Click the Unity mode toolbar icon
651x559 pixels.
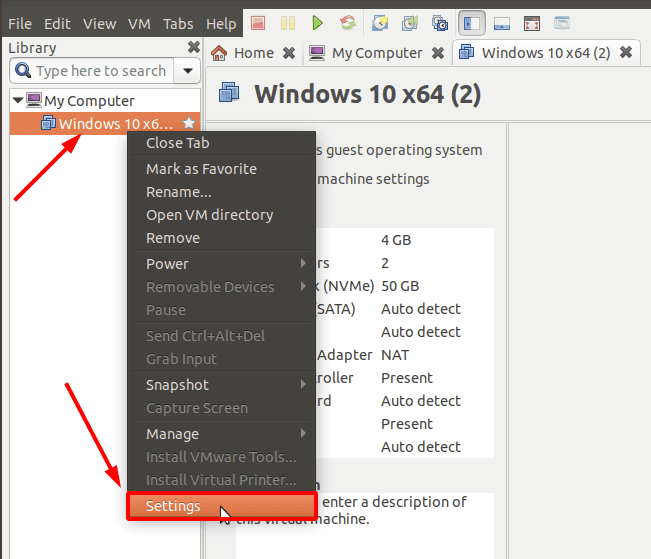(x=562, y=23)
